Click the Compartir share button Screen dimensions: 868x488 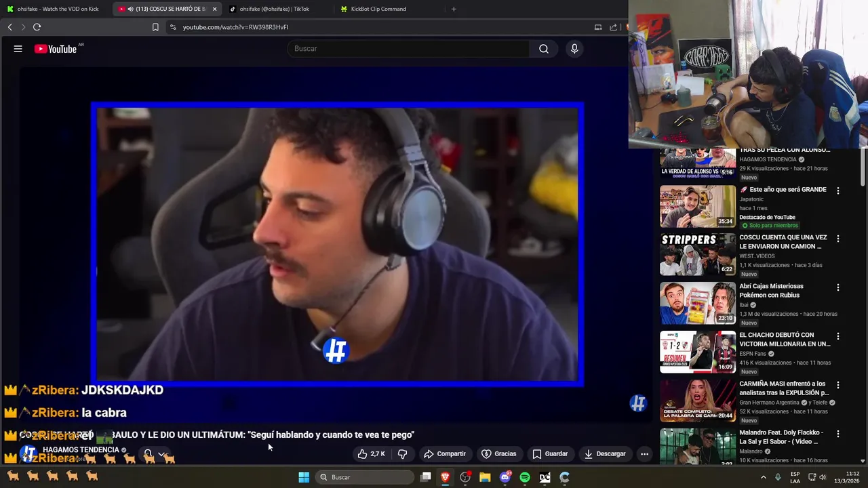click(x=445, y=454)
